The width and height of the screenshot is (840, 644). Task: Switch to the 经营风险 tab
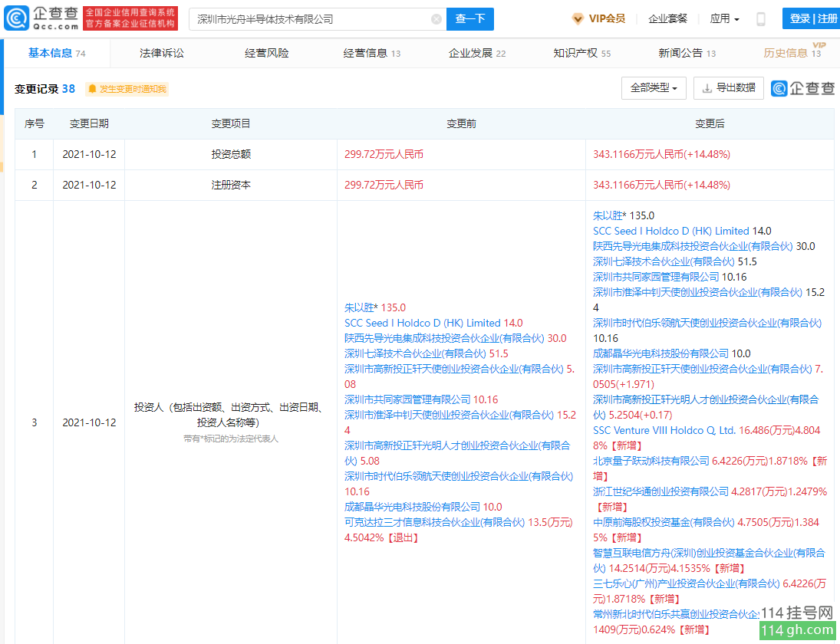click(267, 53)
